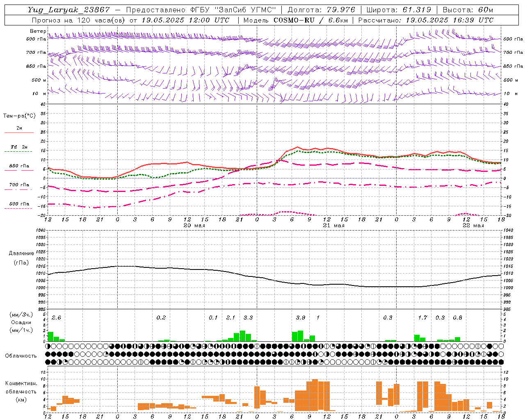This screenshot has width=525, height=420.
Task: Click the (мм/3ч.) precipitation unit label
Action: click(21, 315)
